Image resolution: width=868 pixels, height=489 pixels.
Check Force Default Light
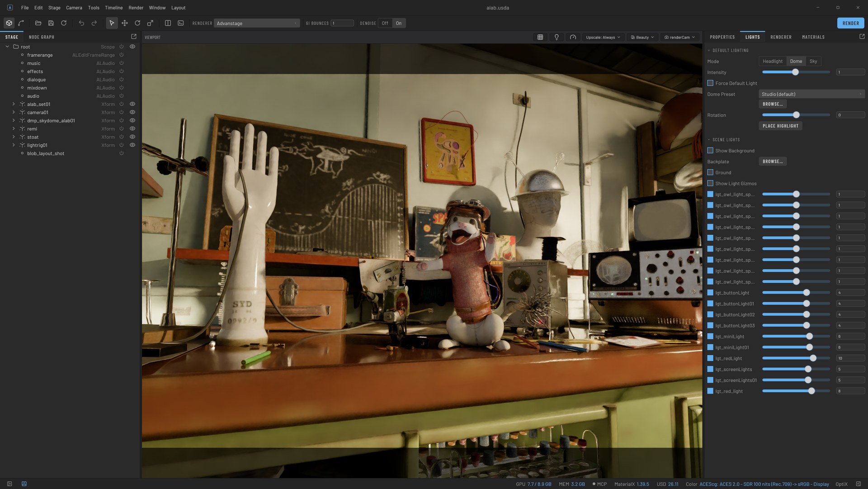(710, 83)
